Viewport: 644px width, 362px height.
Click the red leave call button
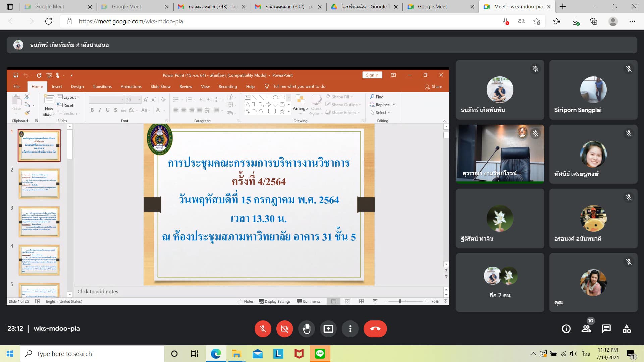click(x=375, y=329)
